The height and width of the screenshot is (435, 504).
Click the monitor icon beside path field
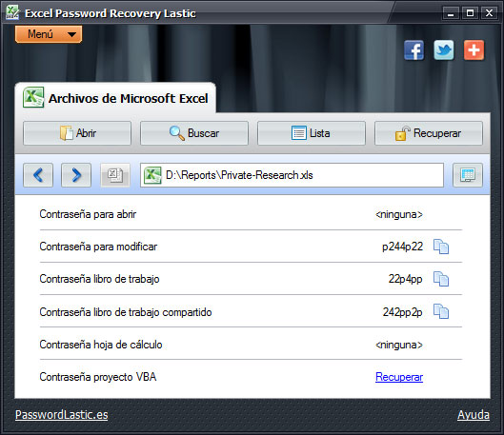point(468,175)
